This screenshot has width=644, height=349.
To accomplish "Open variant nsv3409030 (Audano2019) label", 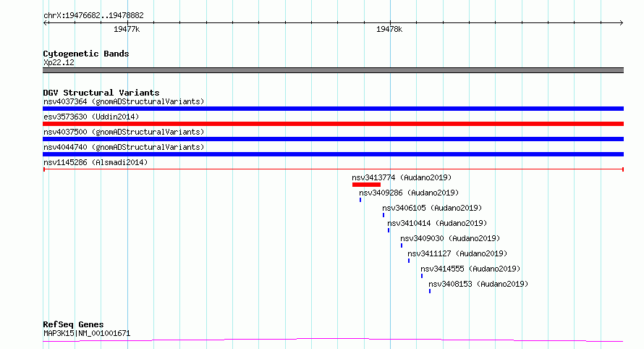I will (450, 238).
